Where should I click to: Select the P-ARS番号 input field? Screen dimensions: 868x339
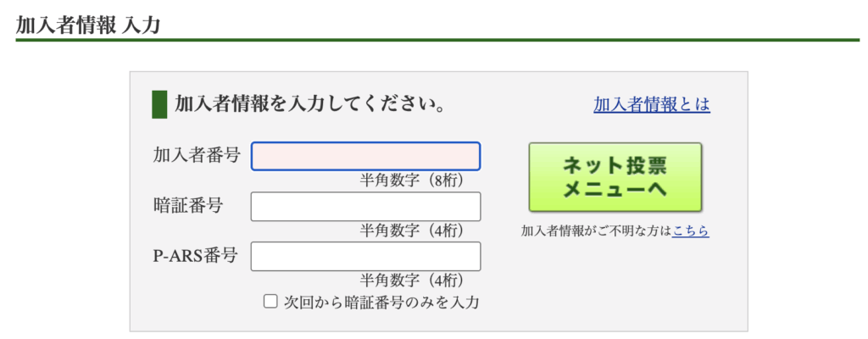point(365,256)
